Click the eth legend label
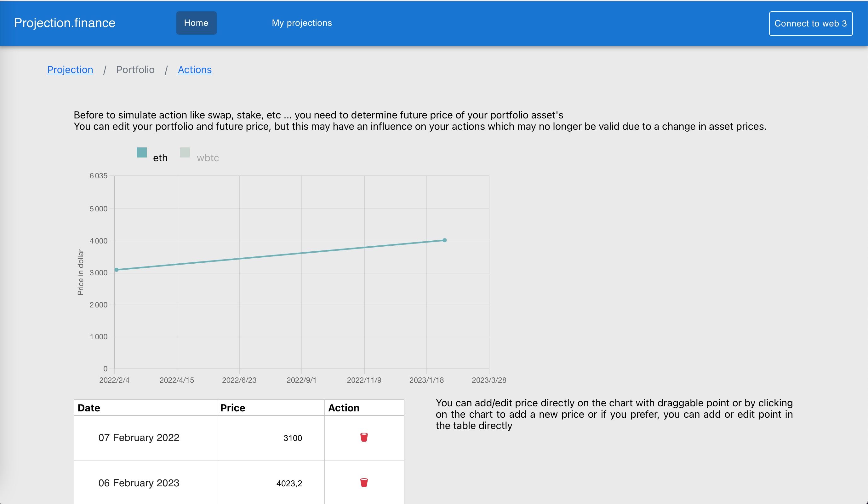The height and width of the screenshot is (504, 868). [x=160, y=158]
